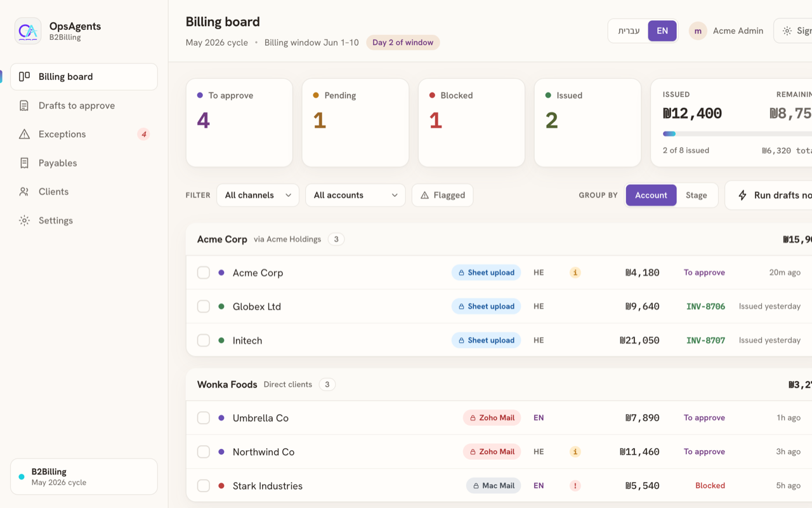Click the Pending summary card
This screenshot has height=508, width=812.
355,123
